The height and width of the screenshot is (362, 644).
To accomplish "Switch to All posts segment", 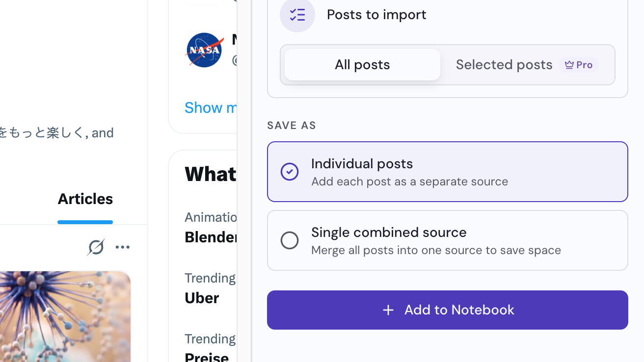I will coord(362,65).
